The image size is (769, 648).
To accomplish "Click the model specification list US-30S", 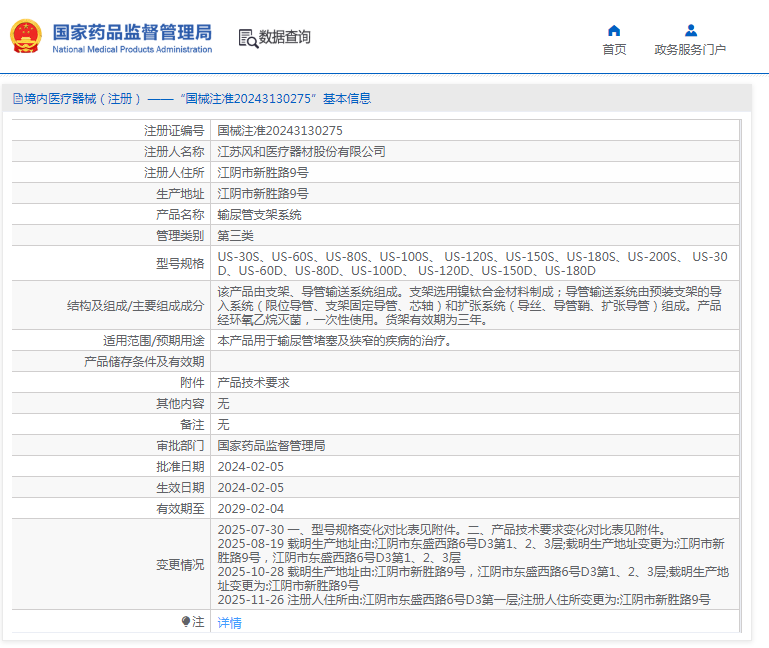I will click(473, 263).
